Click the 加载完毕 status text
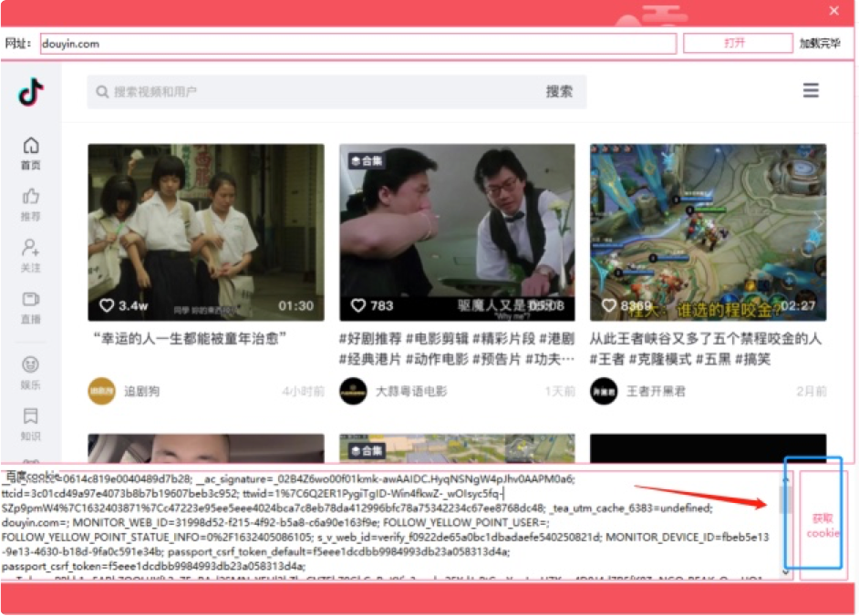859x616 pixels. (x=820, y=43)
